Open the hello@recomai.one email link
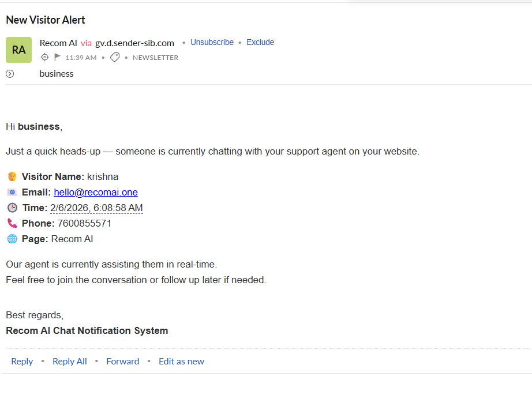Screen dimensions: 532x410 pos(96,192)
